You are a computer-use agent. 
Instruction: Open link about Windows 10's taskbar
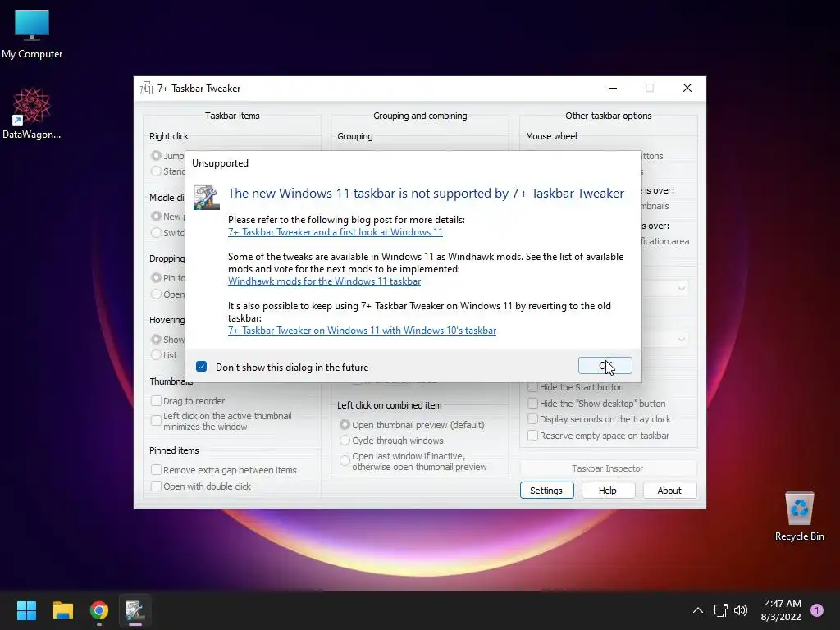(362, 331)
